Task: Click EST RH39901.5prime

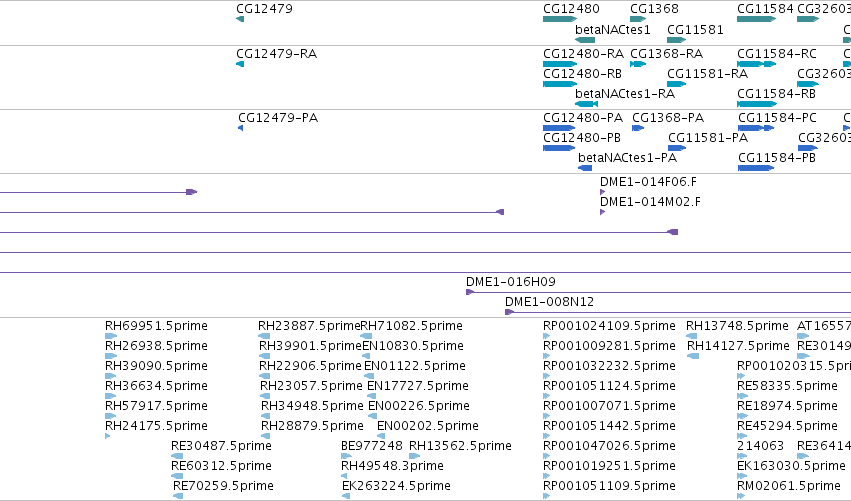Action: tap(310, 346)
